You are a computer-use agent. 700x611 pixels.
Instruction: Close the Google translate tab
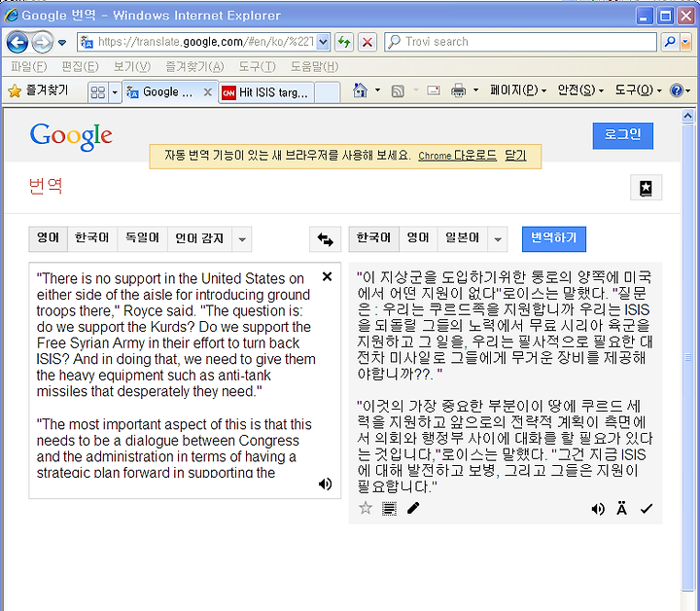[208, 92]
